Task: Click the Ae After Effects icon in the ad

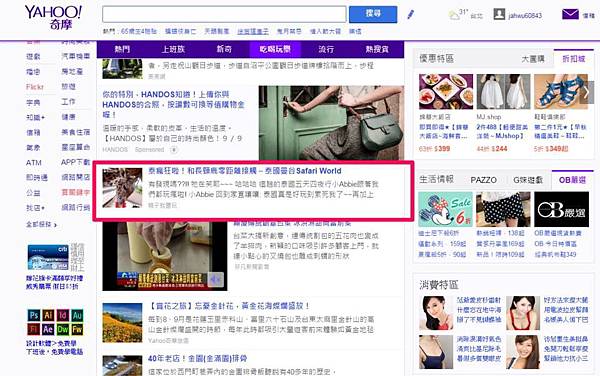Action: tap(48, 329)
